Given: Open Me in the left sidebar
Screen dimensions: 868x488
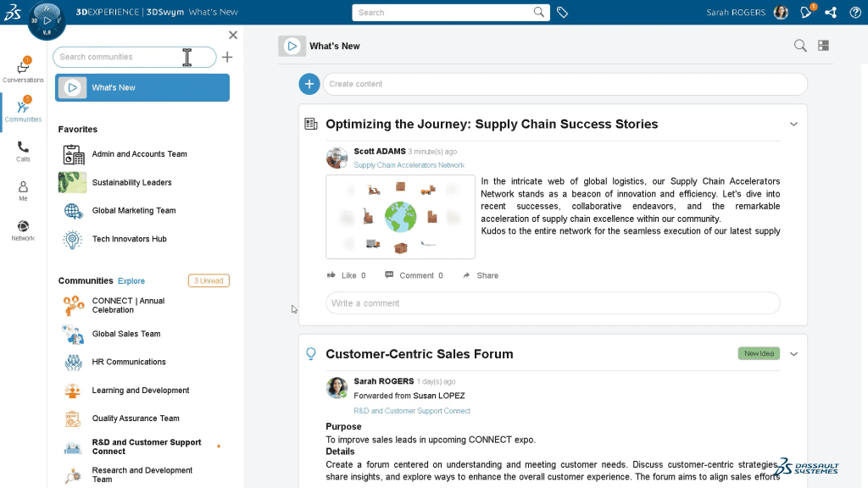Looking at the screenshot, I should click(x=23, y=191).
